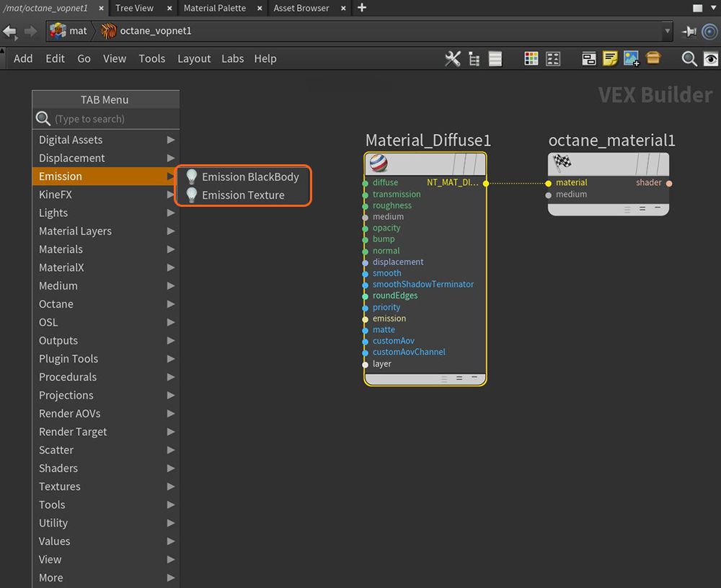721x588 pixels.
Task: Click the yellow emission input connector on Material_Diffuse1
Action: tap(366, 318)
